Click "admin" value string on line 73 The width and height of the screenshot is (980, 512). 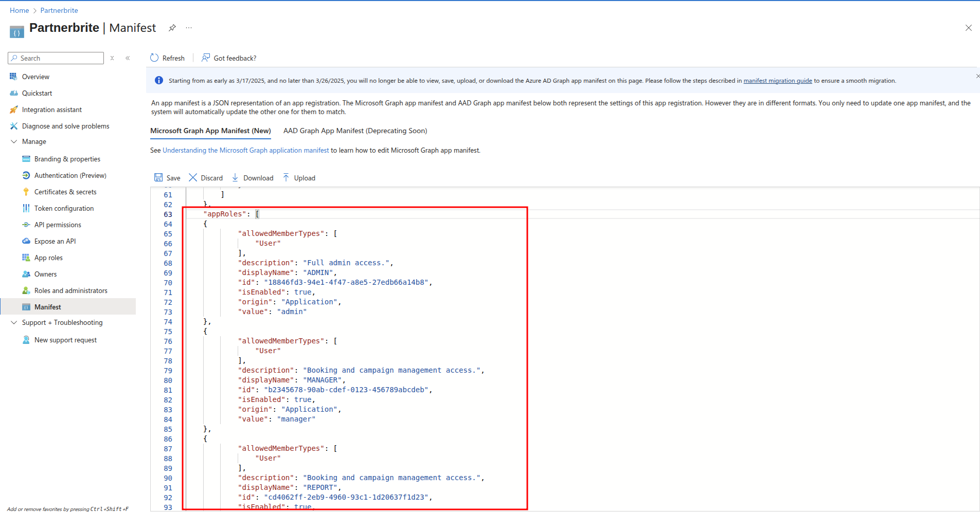point(292,312)
